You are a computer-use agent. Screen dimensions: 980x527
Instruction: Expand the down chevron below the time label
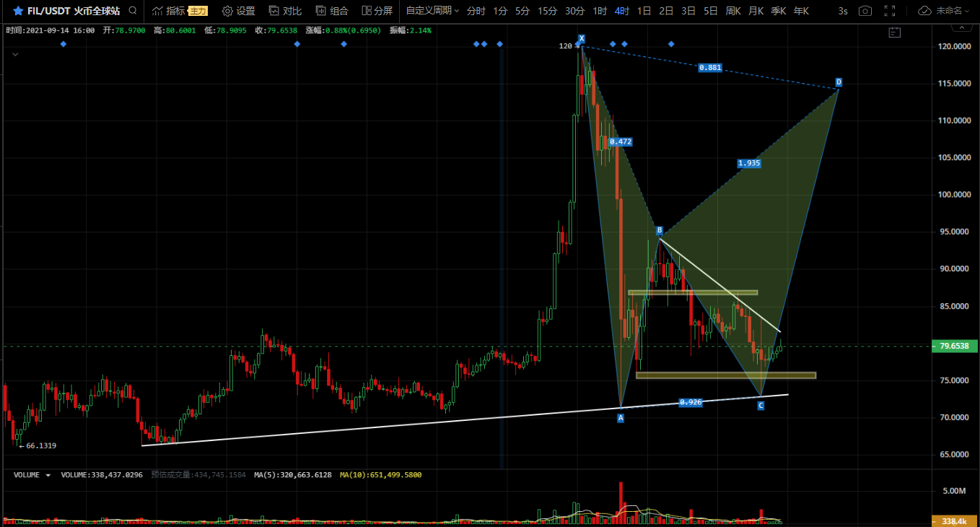tap(14, 54)
